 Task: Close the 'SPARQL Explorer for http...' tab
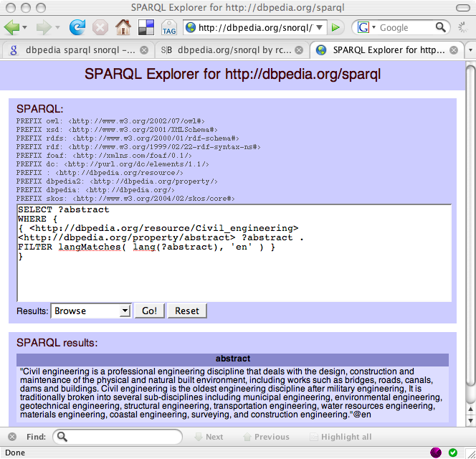(x=454, y=50)
